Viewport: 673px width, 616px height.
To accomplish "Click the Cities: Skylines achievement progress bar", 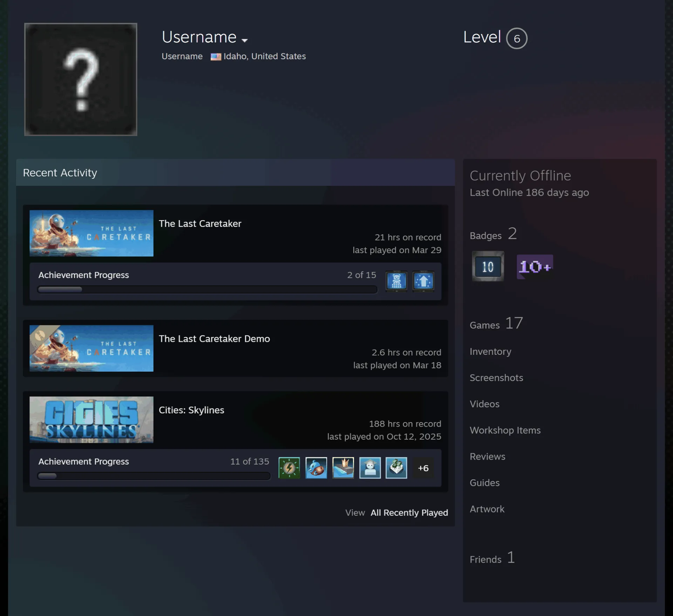I will 154,476.
